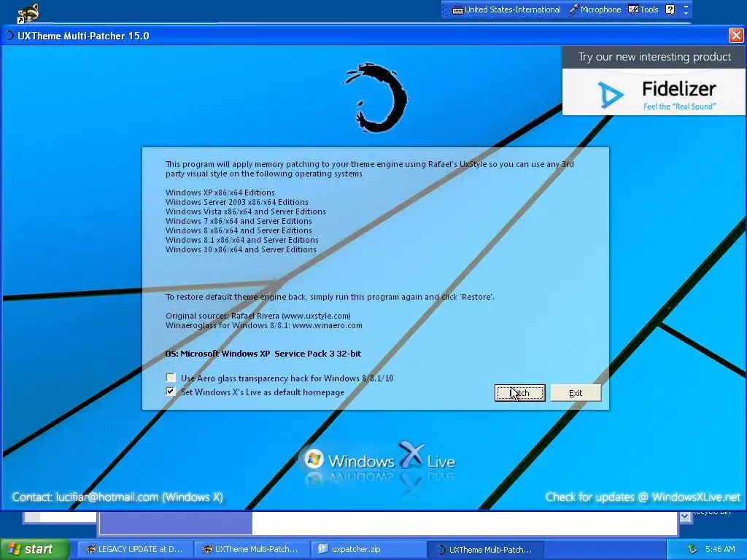The height and width of the screenshot is (560, 747).
Task: Close the UXTheme Multi-Patcher window
Action: pos(736,35)
